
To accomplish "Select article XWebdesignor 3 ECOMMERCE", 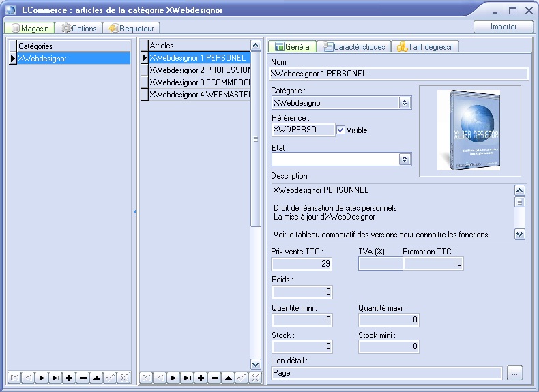I will [x=200, y=82].
